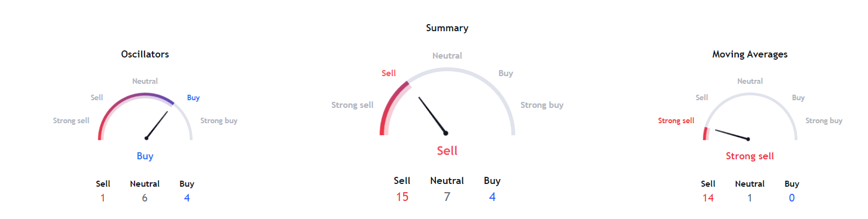868x219 pixels.
Task: Click the Oscillators Neutral count 6
Action: point(145,198)
